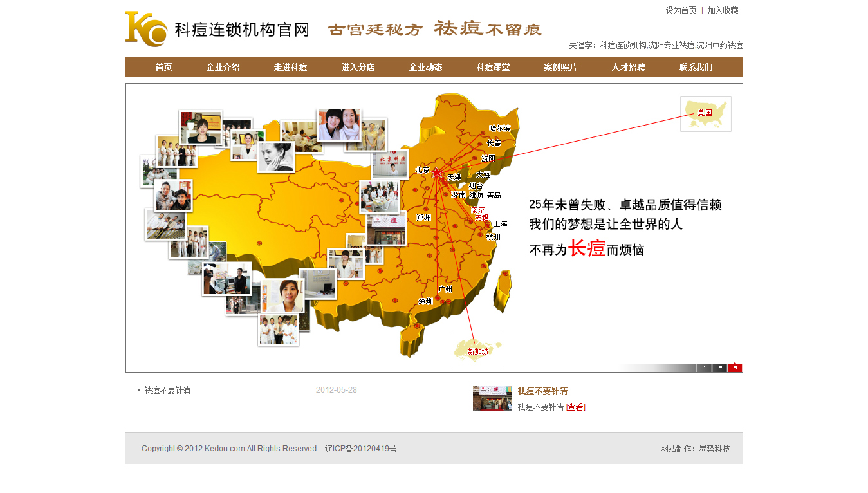
Task: Open the 祛痘不要针清 storefront thumbnail
Action: tap(492, 398)
